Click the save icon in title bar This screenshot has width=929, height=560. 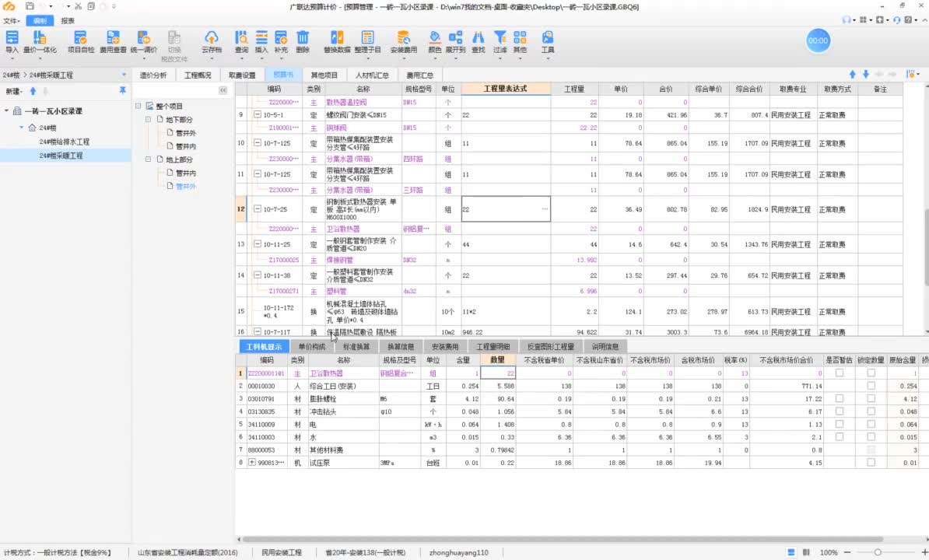point(30,6)
